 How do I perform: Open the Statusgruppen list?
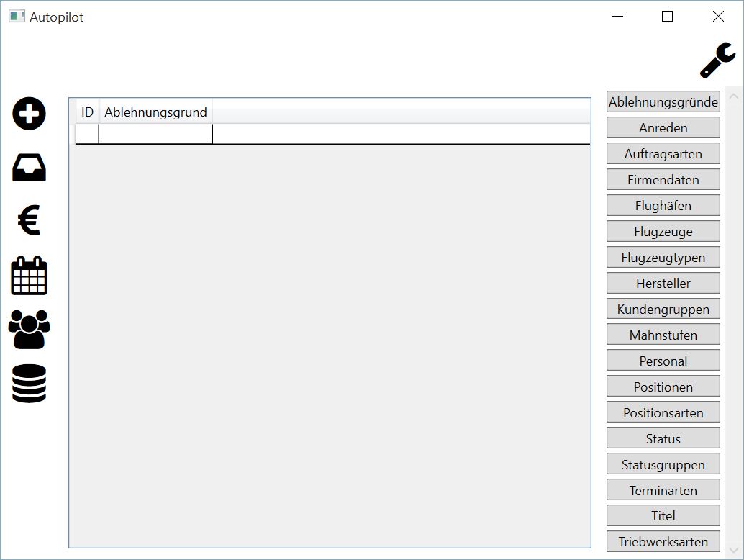click(663, 464)
